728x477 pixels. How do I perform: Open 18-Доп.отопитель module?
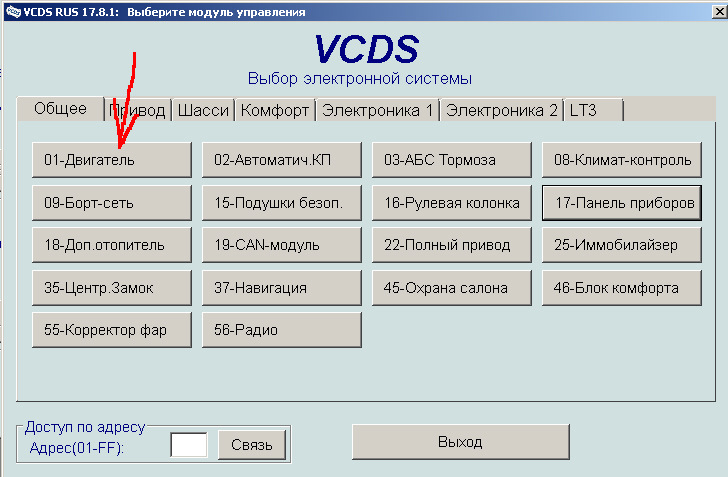pos(112,245)
